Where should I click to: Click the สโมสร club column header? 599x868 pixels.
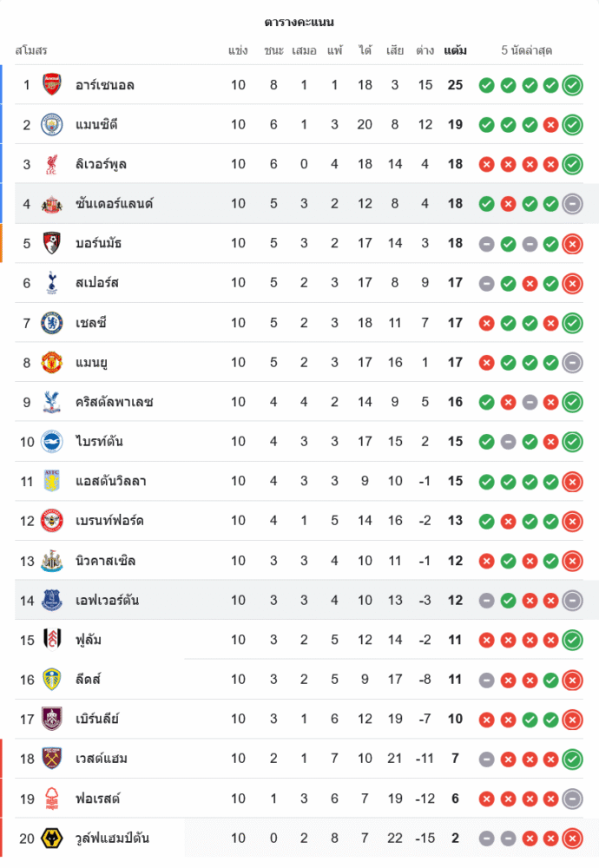31,50
